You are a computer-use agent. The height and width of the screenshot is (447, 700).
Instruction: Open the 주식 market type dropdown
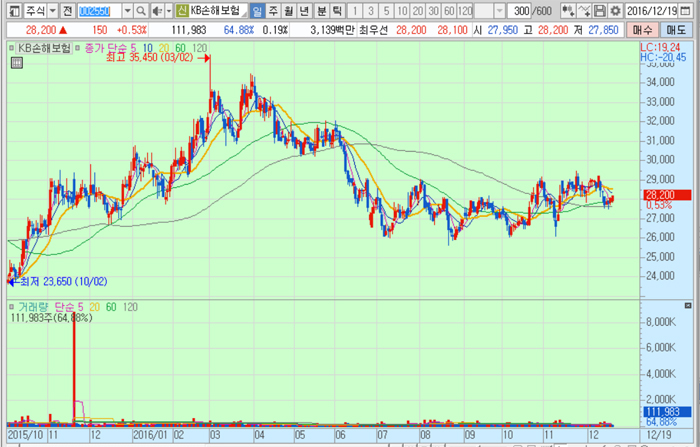51,10
